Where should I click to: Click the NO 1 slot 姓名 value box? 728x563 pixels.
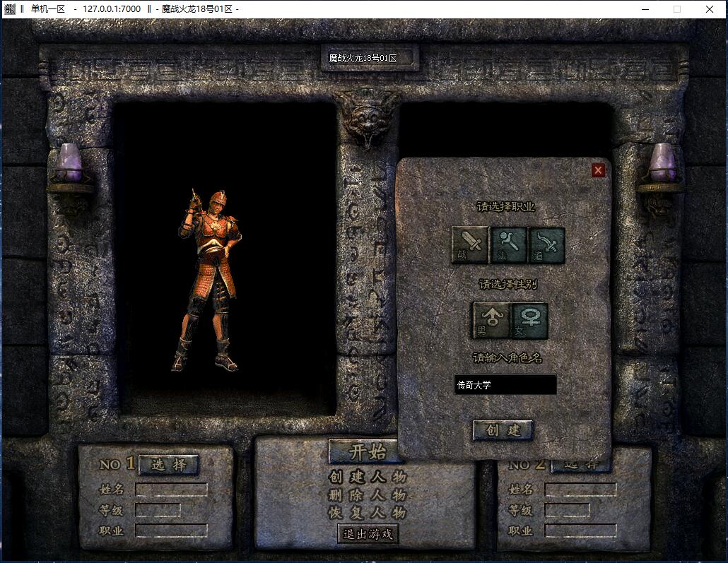pos(171,490)
